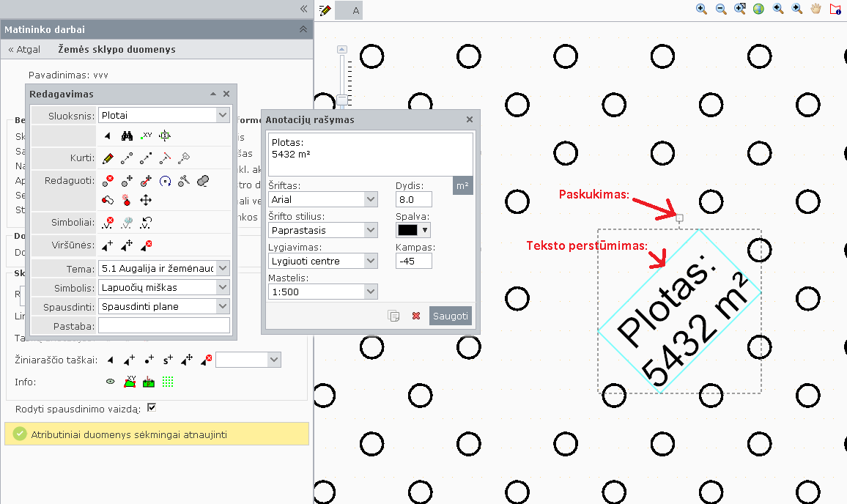847x504 pixels.
Task: Go to previous map view
Action: click(778, 9)
